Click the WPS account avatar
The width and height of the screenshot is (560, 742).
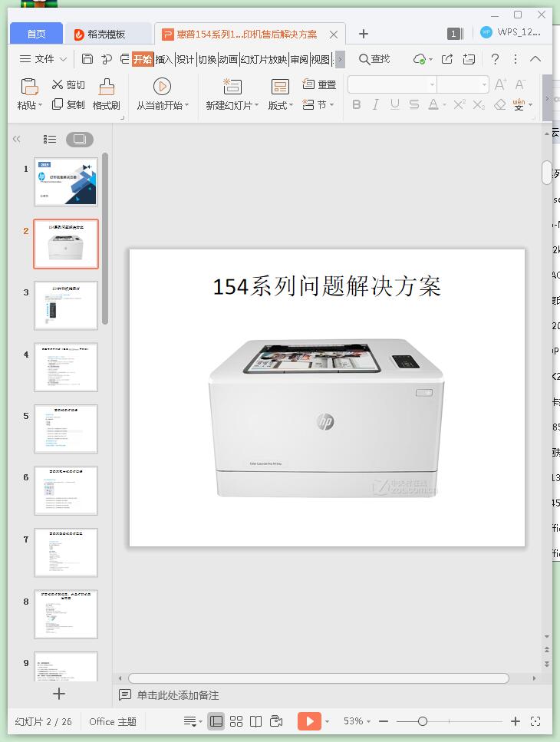[486, 33]
